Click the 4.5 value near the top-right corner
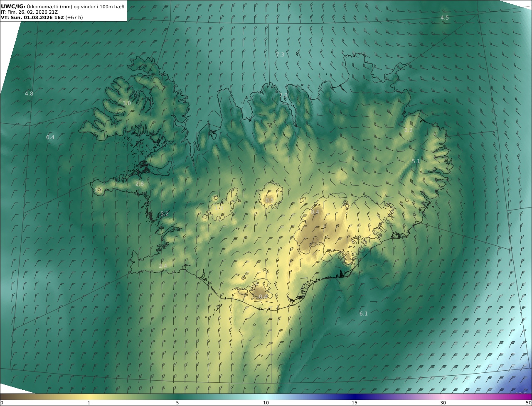Viewport: 532px width, 406px height. coord(444,17)
